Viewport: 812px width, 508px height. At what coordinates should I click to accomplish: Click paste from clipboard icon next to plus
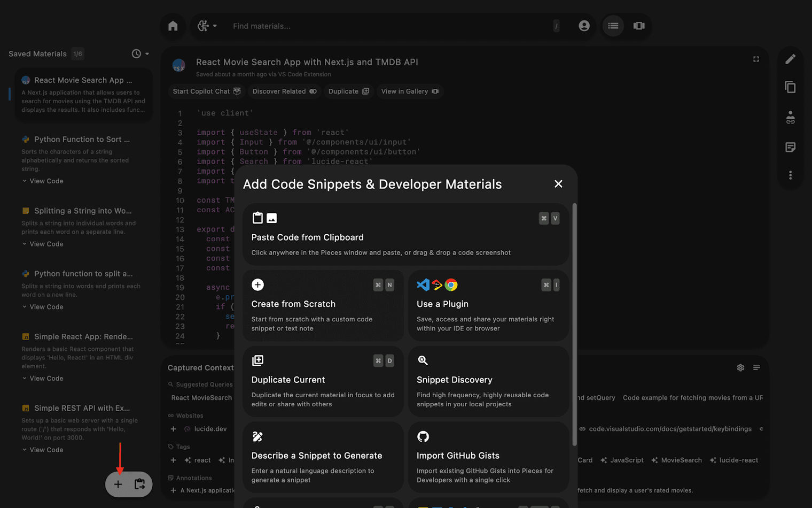click(140, 484)
